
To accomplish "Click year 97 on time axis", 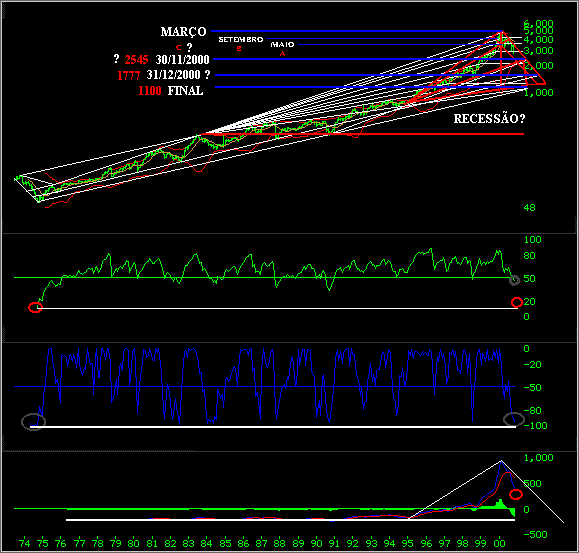I will click(445, 543).
